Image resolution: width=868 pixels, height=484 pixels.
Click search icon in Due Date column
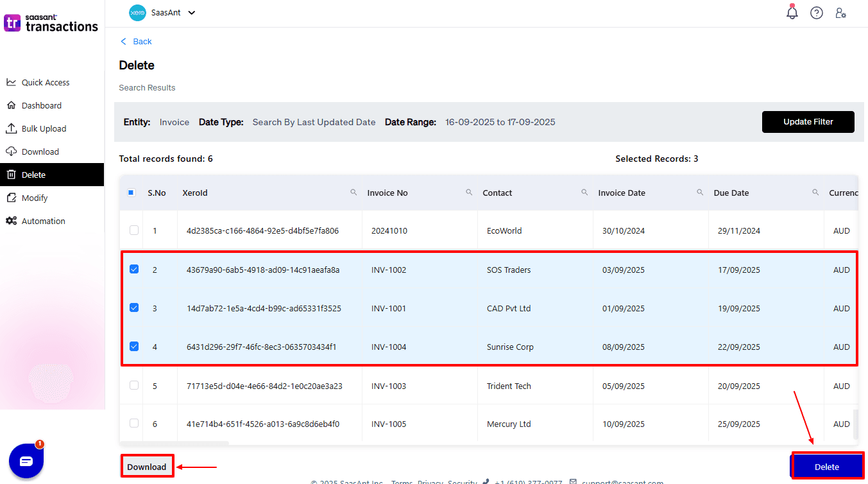coord(815,192)
